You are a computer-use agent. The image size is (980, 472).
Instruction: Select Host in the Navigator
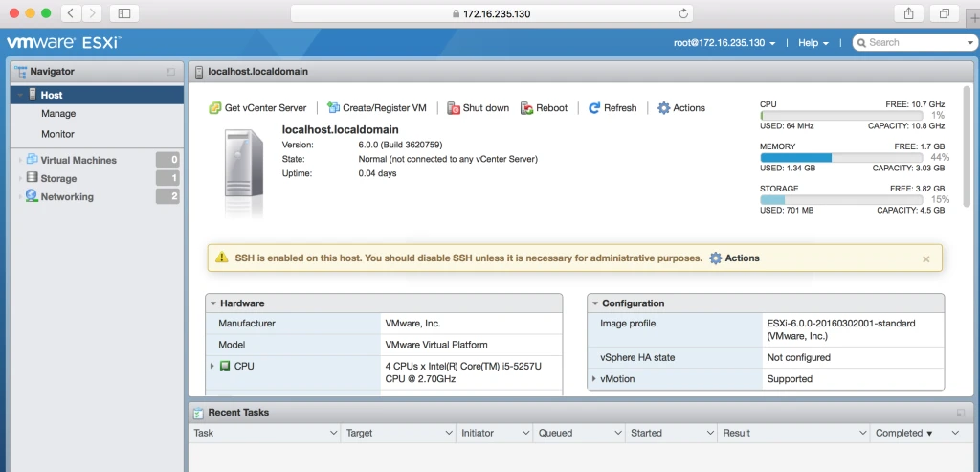coord(97,95)
